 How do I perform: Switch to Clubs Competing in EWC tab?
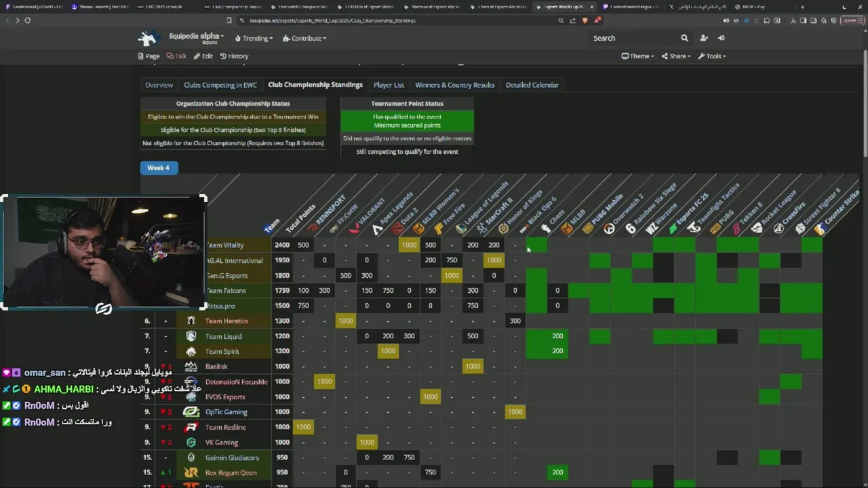[220, 85]
